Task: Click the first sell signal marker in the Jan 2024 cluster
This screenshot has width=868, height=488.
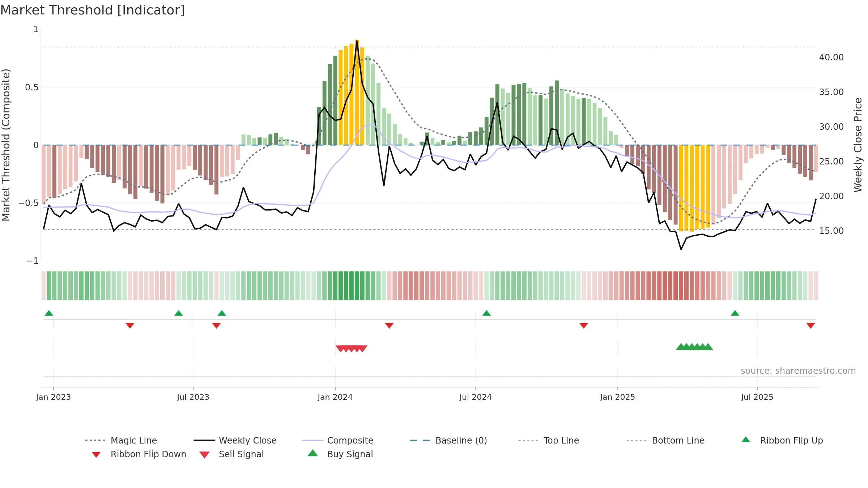Action: (340, 348)
